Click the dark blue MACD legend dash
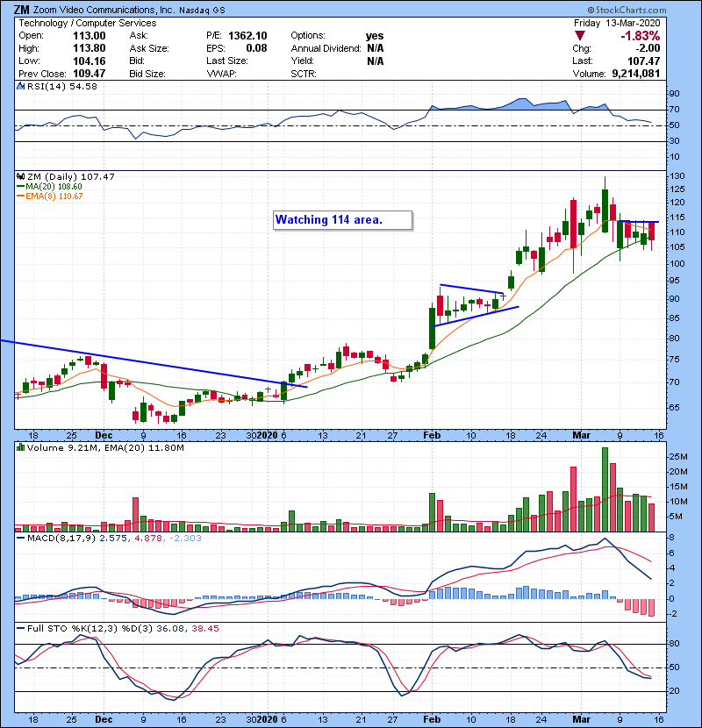This screenshot has width=702, height=728. (20, 539)
